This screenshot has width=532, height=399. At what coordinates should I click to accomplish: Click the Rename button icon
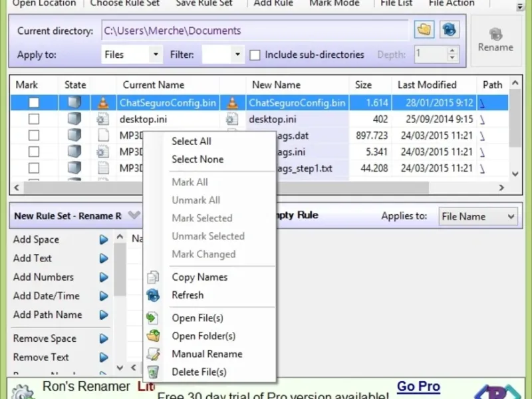(495, 35)
